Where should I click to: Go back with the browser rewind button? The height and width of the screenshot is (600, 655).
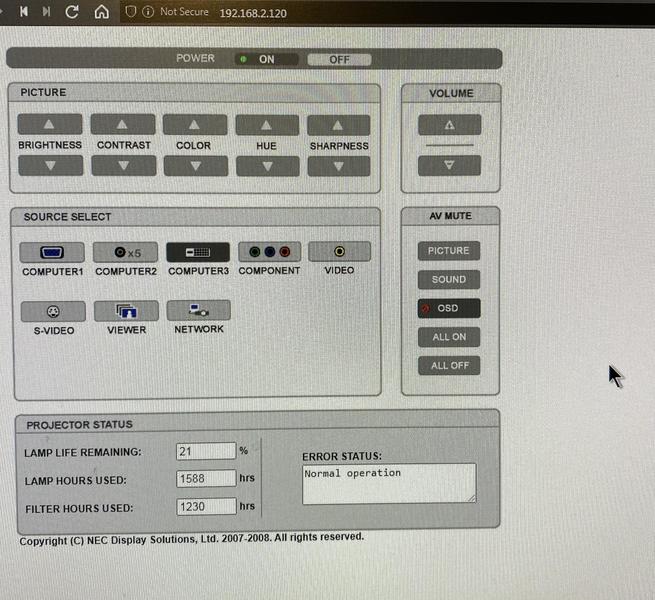24,11
